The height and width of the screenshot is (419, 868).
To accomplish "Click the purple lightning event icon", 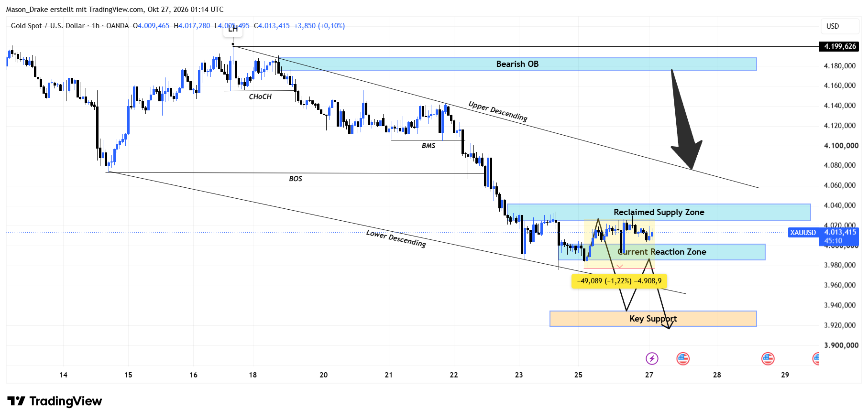I will [x=652, y=358].
